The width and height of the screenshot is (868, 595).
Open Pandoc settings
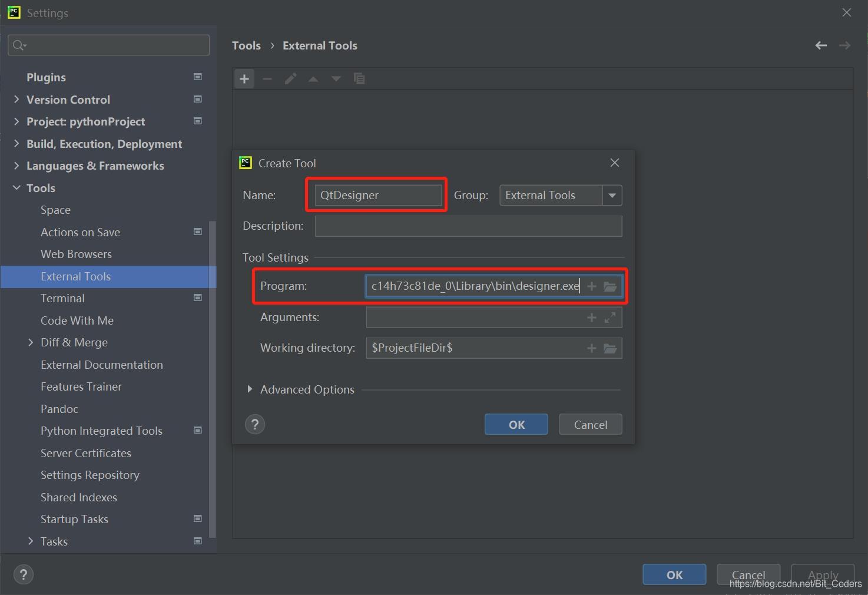pos(59,409)
